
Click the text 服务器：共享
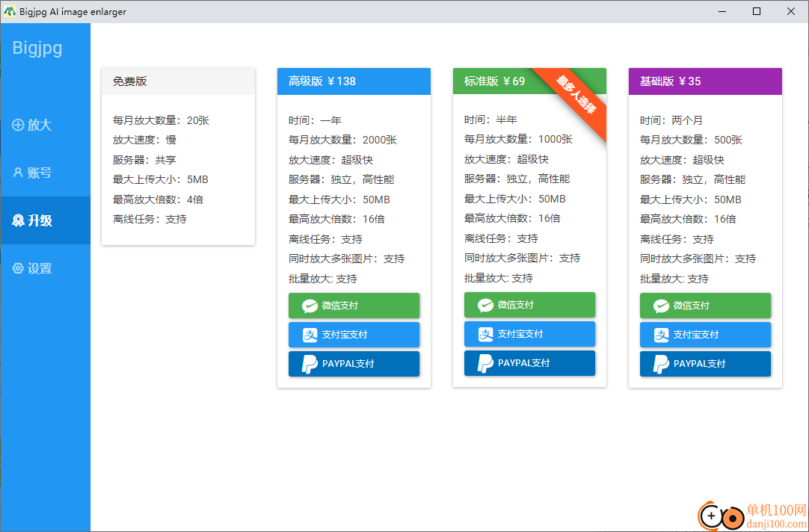tap(144, 160)
